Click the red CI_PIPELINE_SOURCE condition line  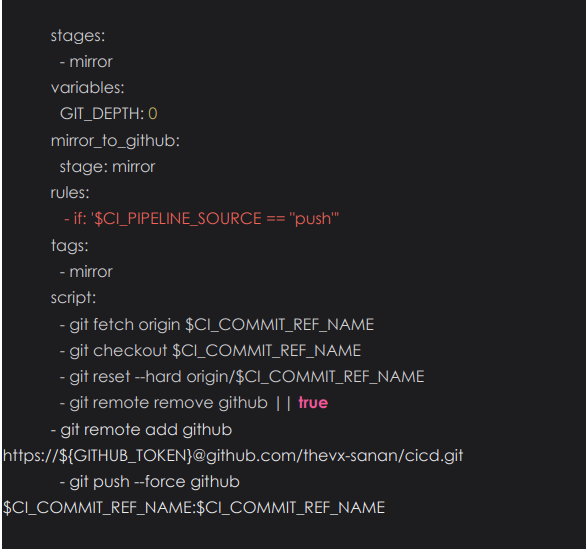(201, 219)
